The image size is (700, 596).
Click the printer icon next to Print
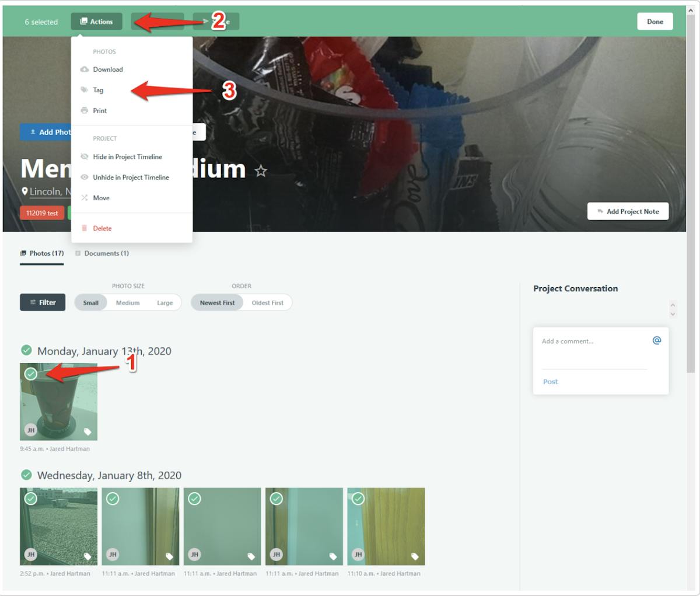[85, 110]
